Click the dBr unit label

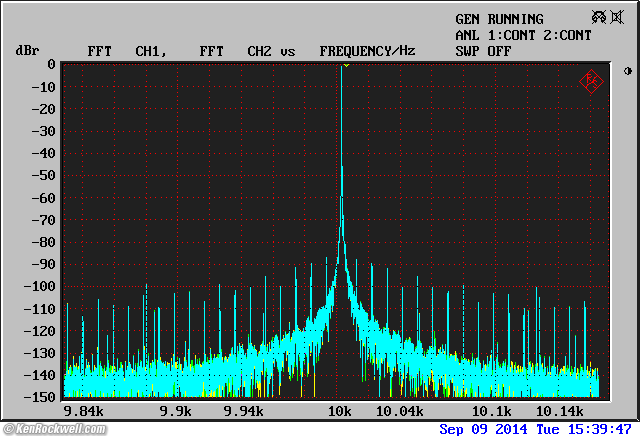point(26,50)
